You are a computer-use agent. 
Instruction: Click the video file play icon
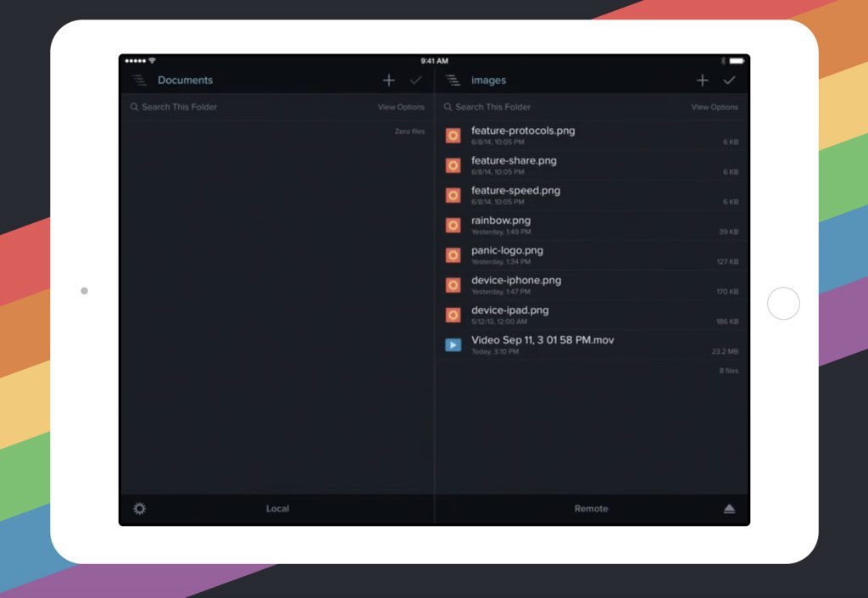453,345
